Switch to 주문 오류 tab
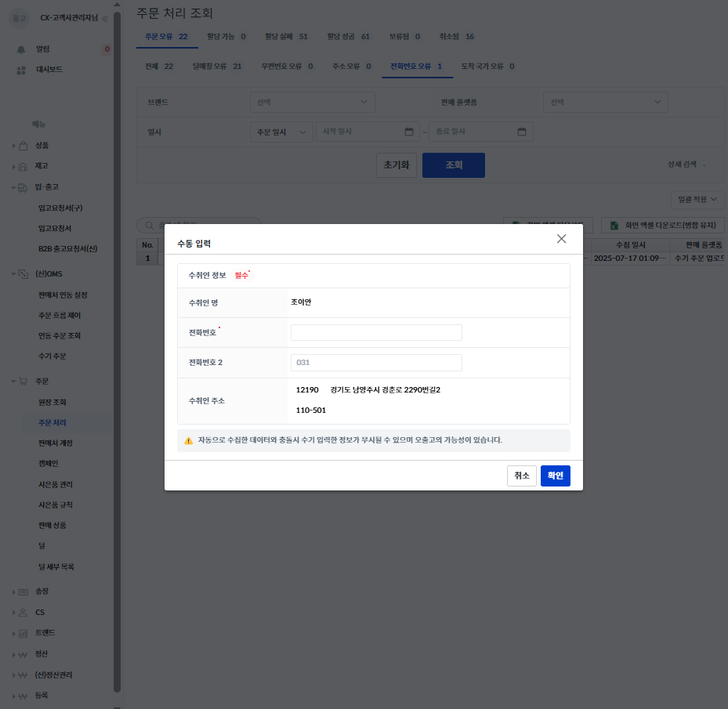This screenshot has width=728, height=709. pos(167,37)
